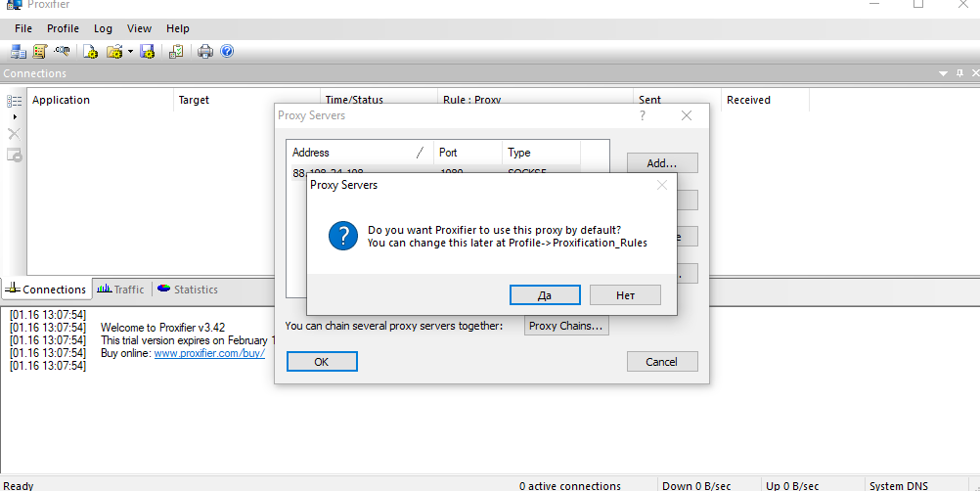
Task: Click 'System DNS' in status bar
Action: pos(899,485)
